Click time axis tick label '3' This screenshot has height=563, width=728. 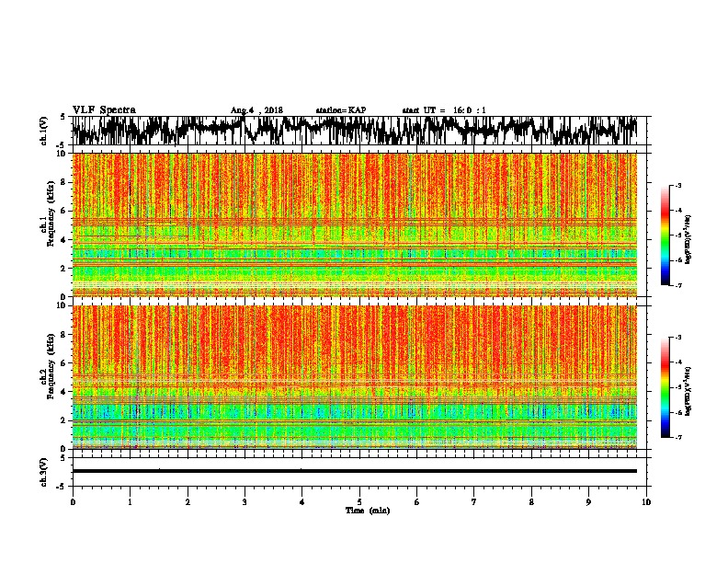coord(245,502)
